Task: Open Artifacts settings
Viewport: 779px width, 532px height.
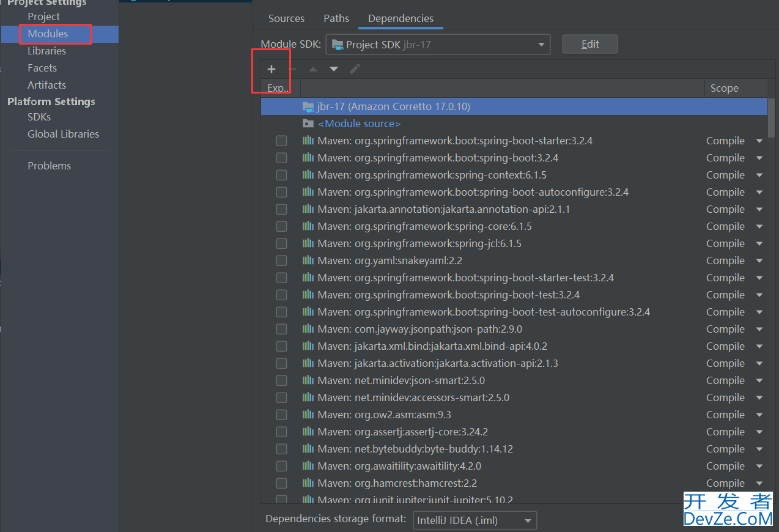Action: [x=46, y=85]
